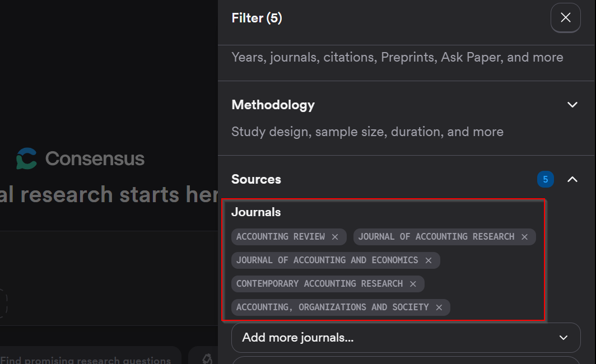Click the Consensus logo icon
Screen dimensions: 596x364
pyautogui.click(x=26, y=158)
